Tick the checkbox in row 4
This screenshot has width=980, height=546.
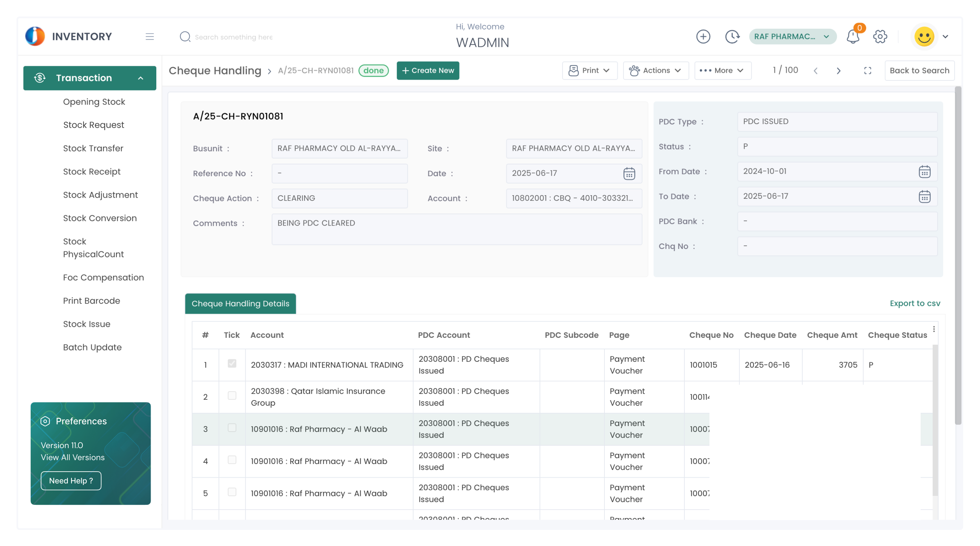232,460
